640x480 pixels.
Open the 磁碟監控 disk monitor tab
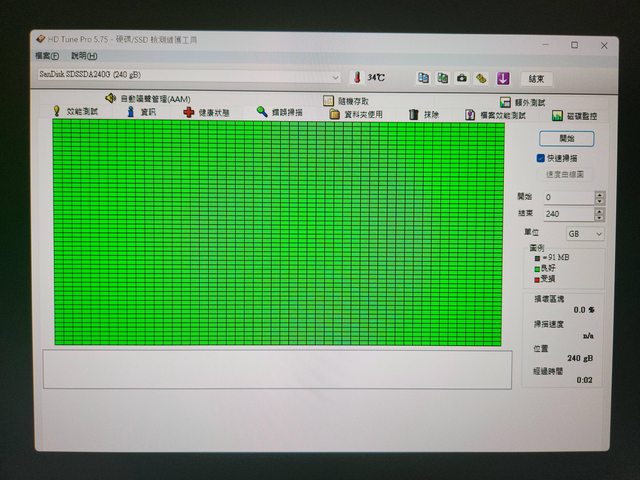577,116
